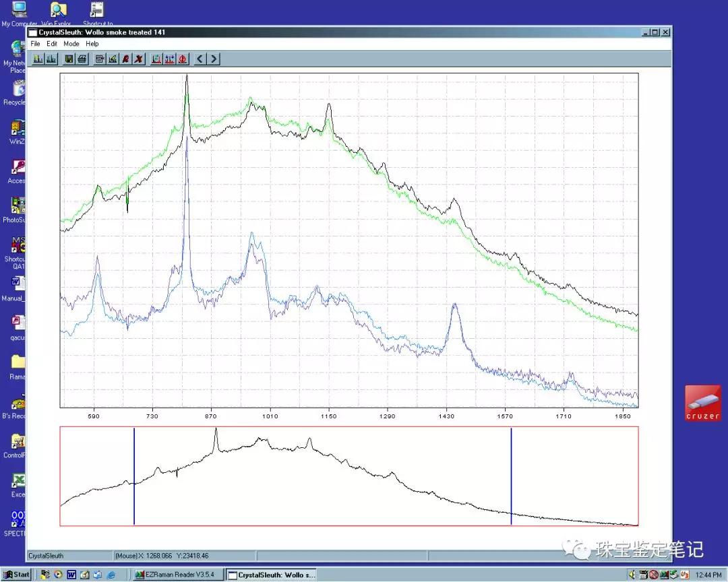Click the pencil-over-spectrum edit icon
This screenshot has height=582, width=728.
coord(113,59)
